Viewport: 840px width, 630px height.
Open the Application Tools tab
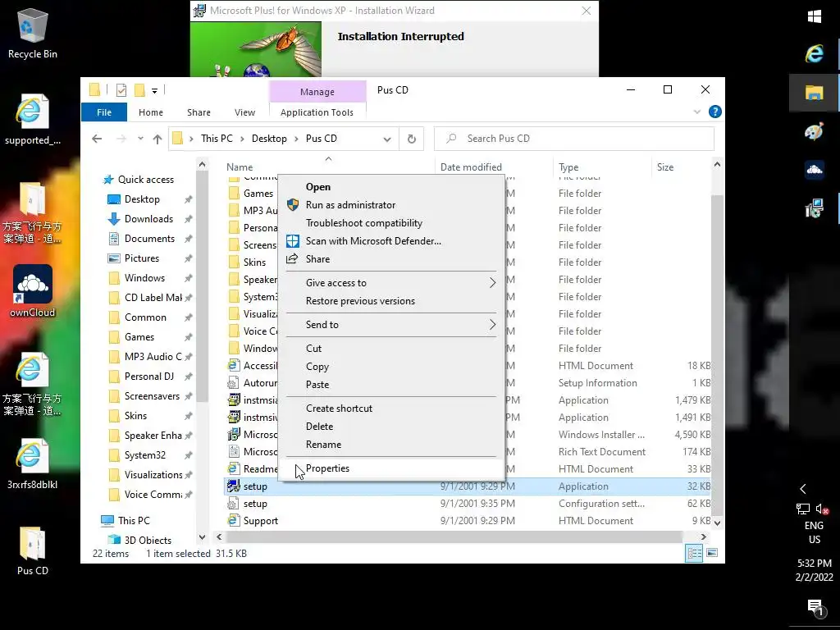[x=317, y=112]
